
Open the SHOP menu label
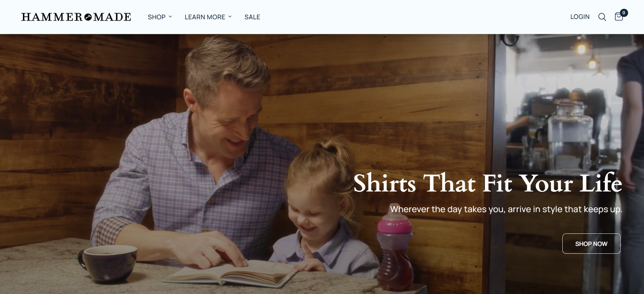(x=157, y=17)
